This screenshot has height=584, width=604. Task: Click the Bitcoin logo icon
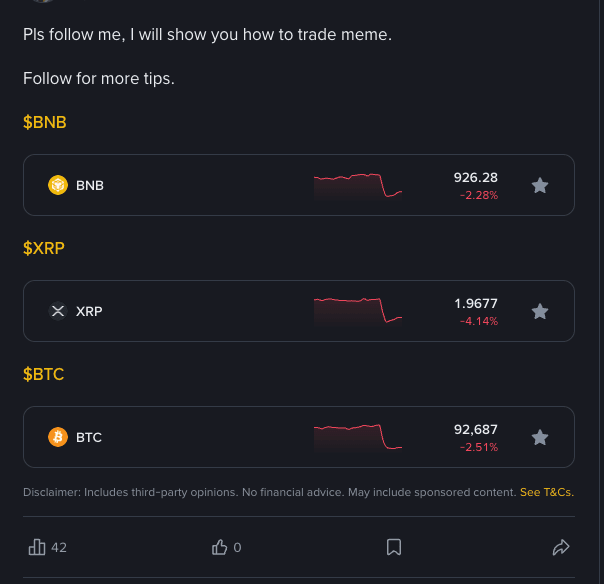(x=58, y=437)
